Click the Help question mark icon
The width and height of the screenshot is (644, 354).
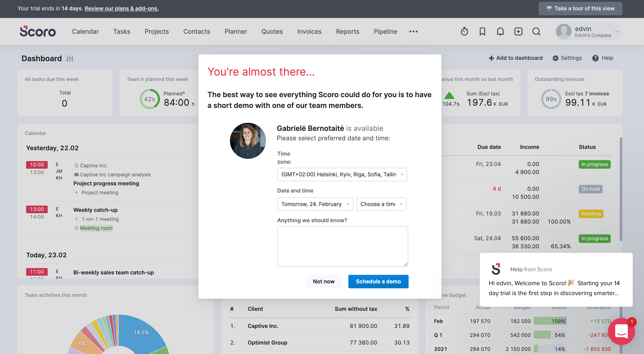(x=595, y=58)
